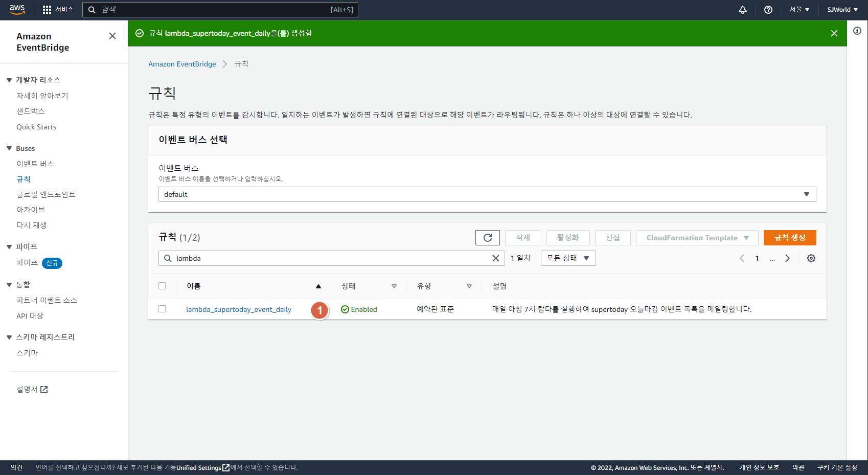
Task: Open the lambda_supertoday_event_daily rule link
Action: coord(239,309)
